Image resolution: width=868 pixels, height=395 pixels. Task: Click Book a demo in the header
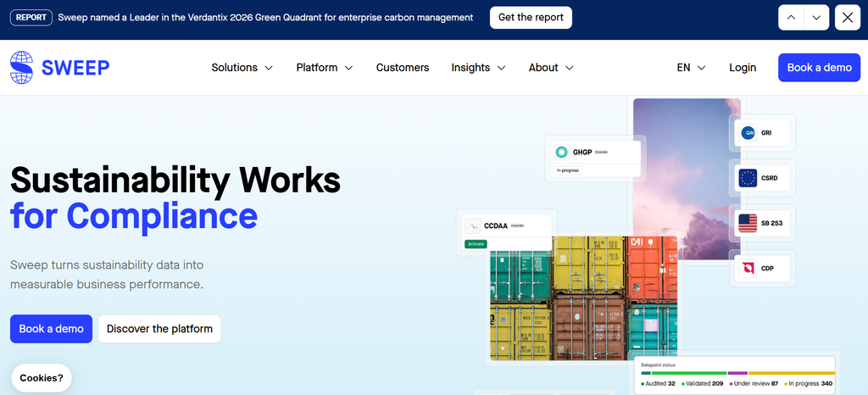click(820, 68)
